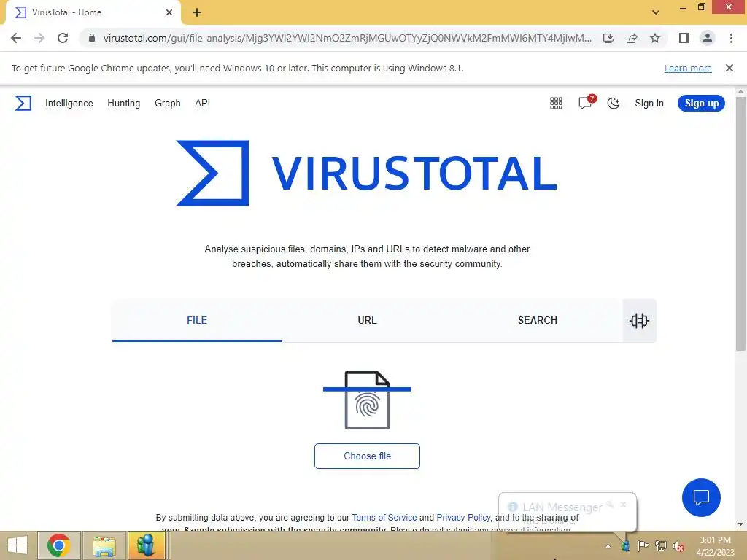Open Graph menu item
The image size is (747, 560).
point(168,104)
